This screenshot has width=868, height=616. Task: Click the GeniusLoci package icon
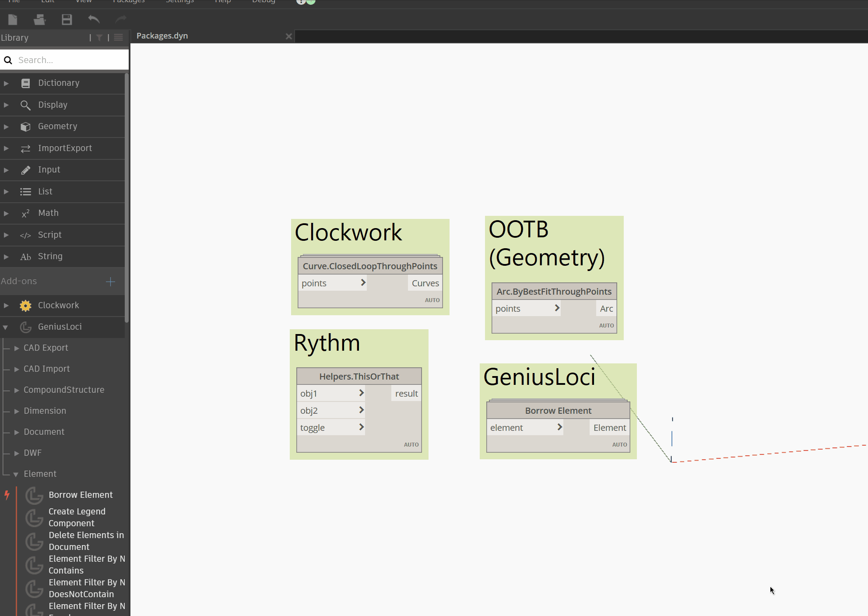point(25,327)
